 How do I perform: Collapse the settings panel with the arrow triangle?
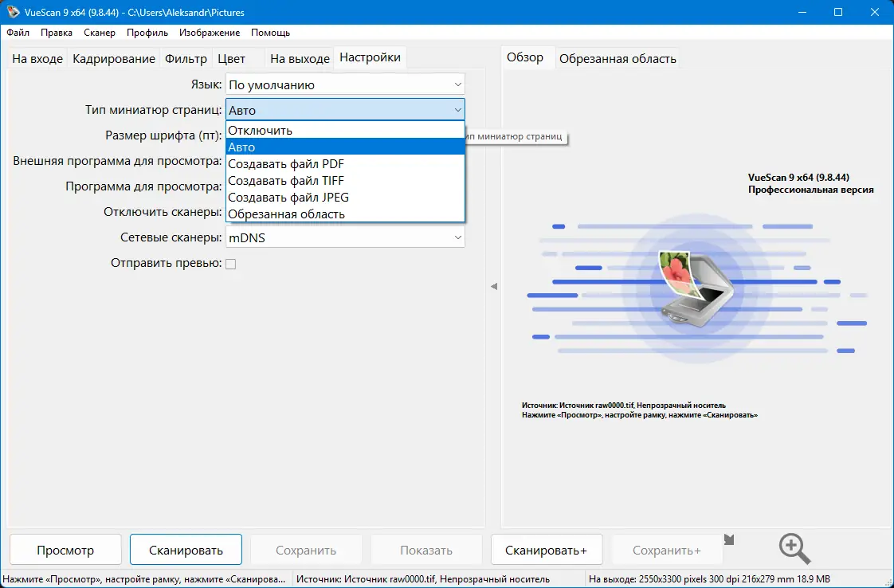click(x=495, y=285)
